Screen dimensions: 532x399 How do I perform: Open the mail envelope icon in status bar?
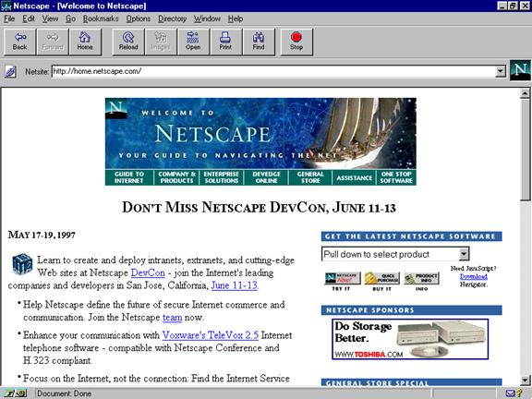510,393
